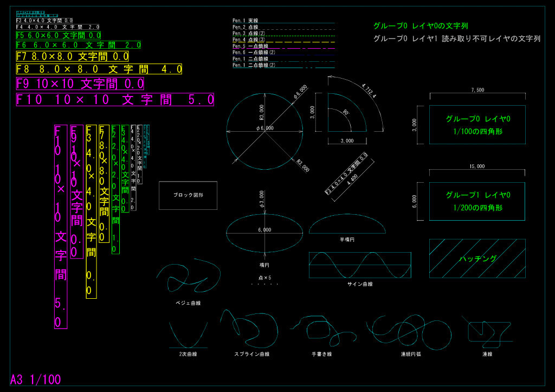Select the white "読み取り不可レイヤの文字列" text line
This screenshot has width=555, height=392.
457,38
